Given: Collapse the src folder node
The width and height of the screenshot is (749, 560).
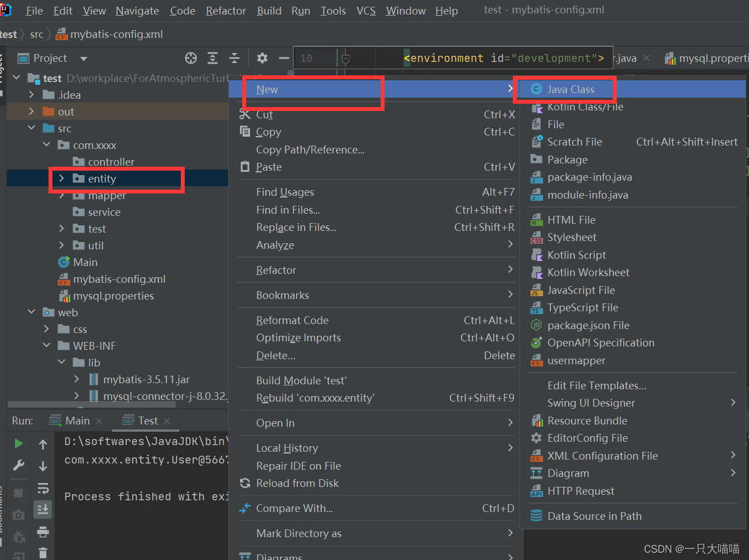Looking at the screenshot, I should pos(32,128).
